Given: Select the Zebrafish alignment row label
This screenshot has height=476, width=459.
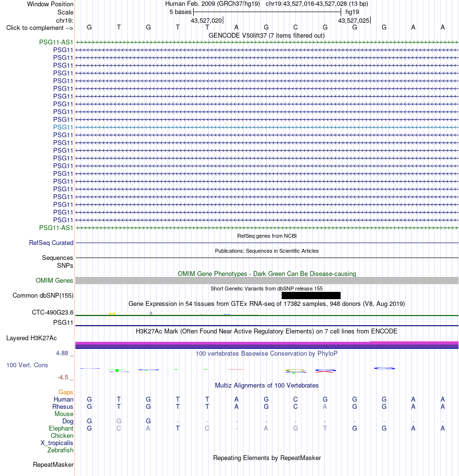Looking at the screenshot, I should 60,450.
